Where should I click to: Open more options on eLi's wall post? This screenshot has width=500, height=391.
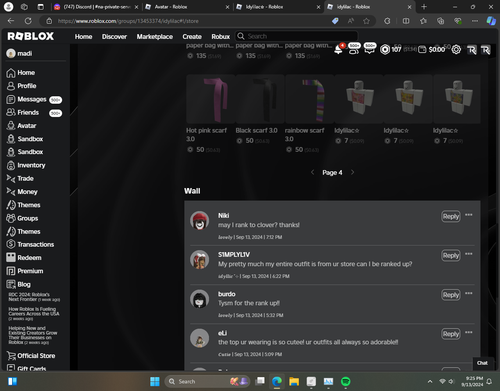(x=469, y=332)
